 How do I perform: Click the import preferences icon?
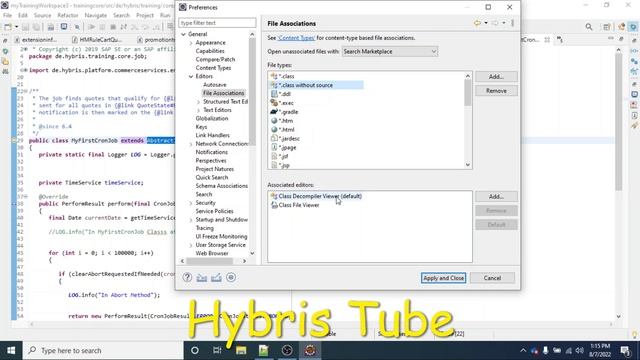[x=202, y=278]
